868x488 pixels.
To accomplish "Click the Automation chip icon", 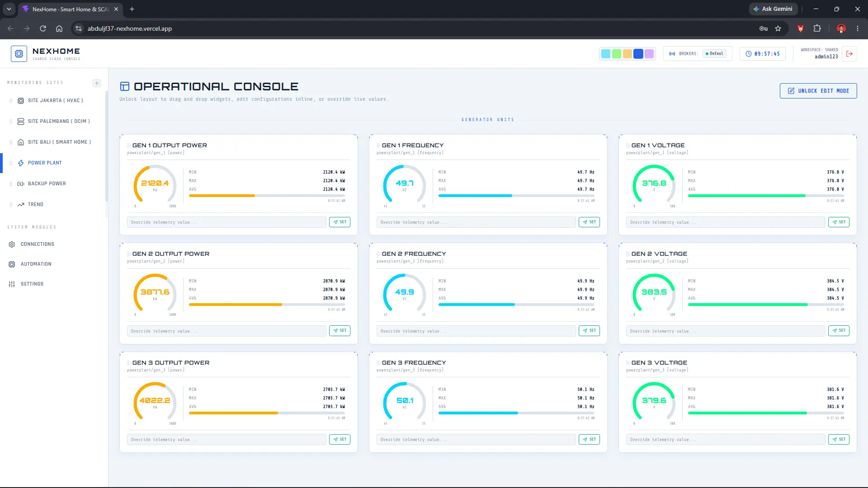I will pos(12,264).
